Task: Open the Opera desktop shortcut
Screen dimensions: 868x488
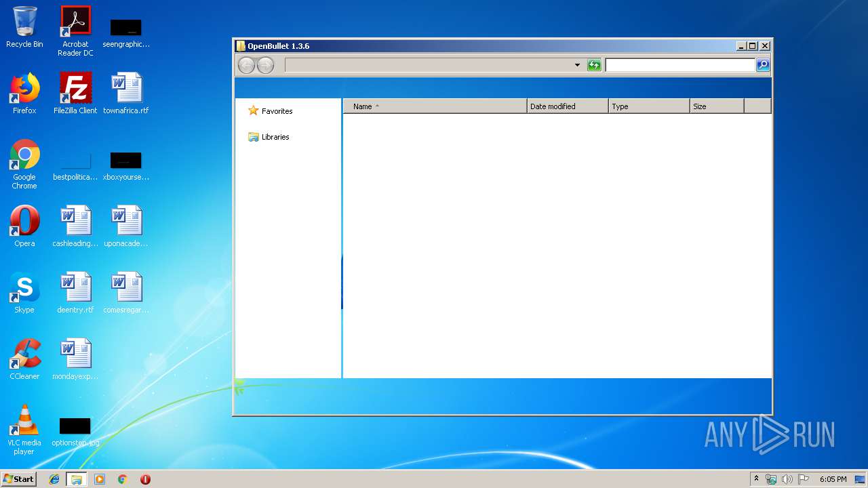Action: [24, 226]
